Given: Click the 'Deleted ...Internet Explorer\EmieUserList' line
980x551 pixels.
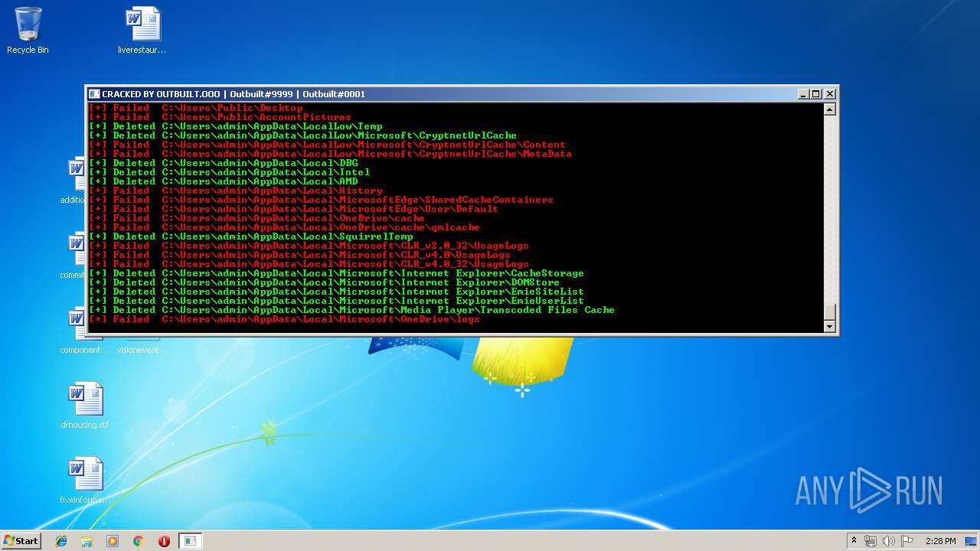Looking at the screenshot, I should coord(337,301).
